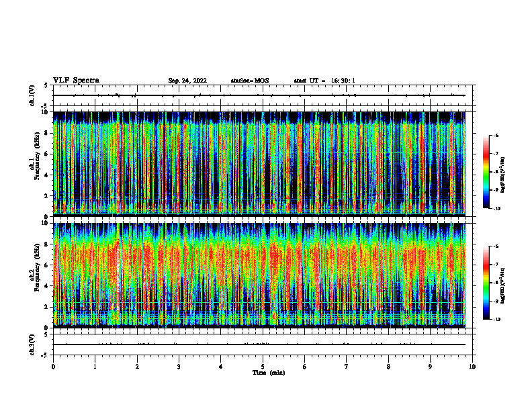Screen dimensions: 532x411
Task: Click inside the ch.1 spectrogram panel
Action: pyautogui.click(x=259, y=164)
